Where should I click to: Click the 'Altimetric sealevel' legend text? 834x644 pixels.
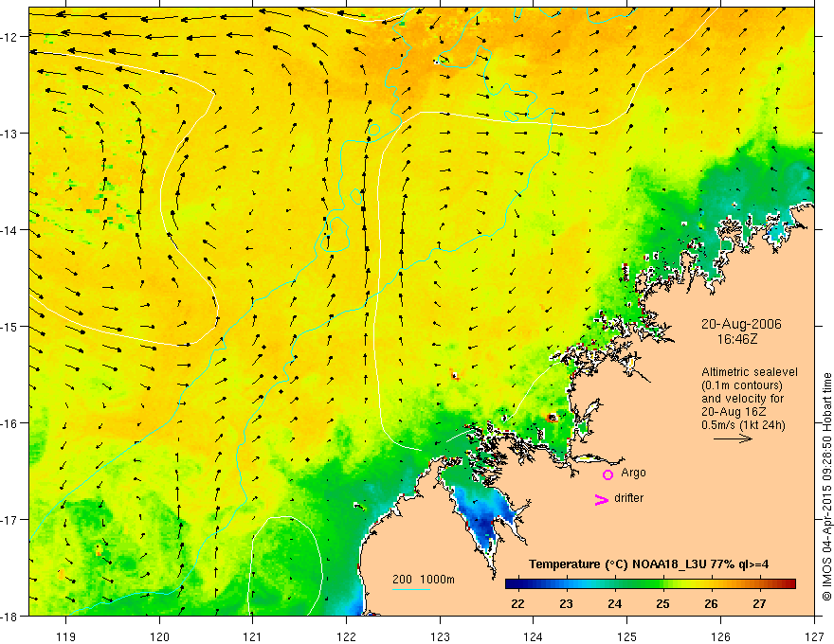tap(750, 372)
